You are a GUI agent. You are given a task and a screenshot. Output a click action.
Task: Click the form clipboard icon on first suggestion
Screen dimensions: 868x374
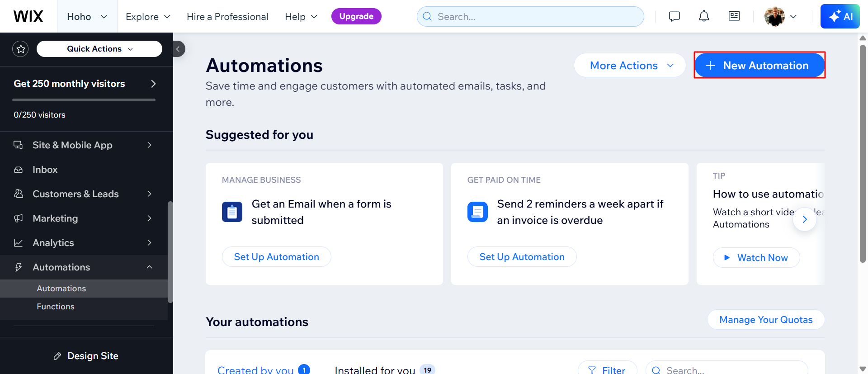tap(232, 212)
